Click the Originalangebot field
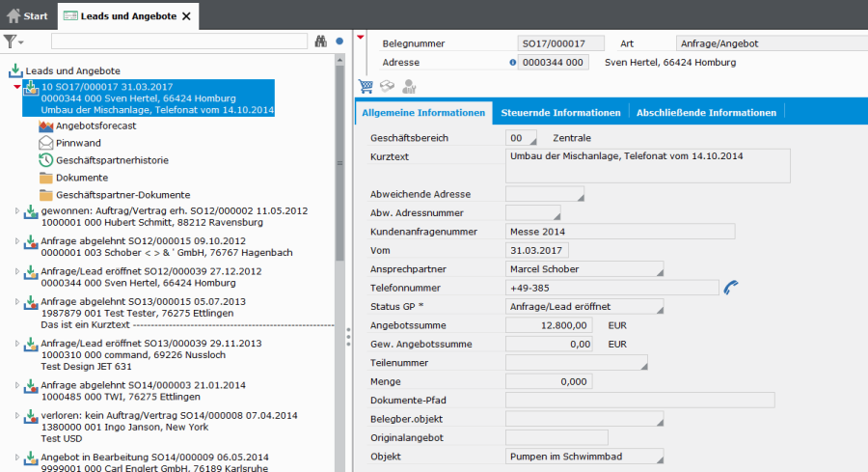 (x=556, y=437)
